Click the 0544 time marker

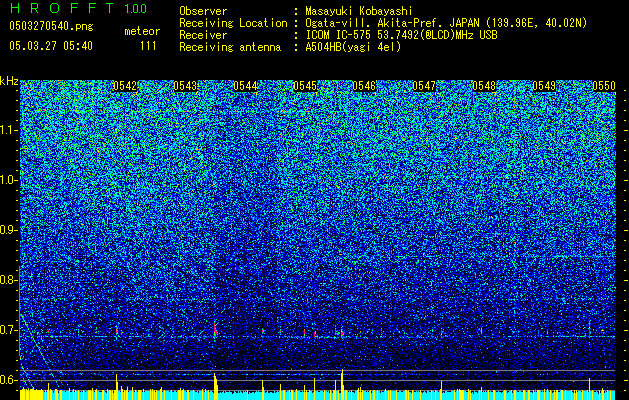pyautogui.click(x=245, y=86)
